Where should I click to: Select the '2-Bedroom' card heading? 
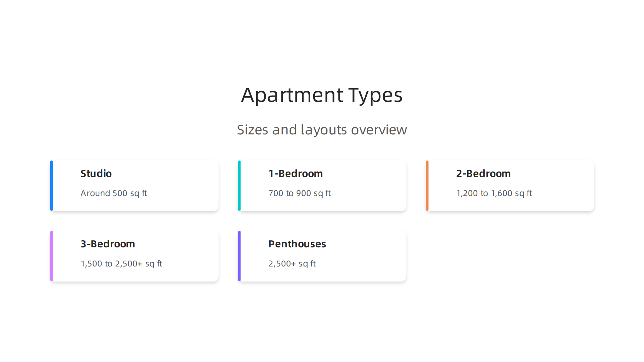click(483, 174)
